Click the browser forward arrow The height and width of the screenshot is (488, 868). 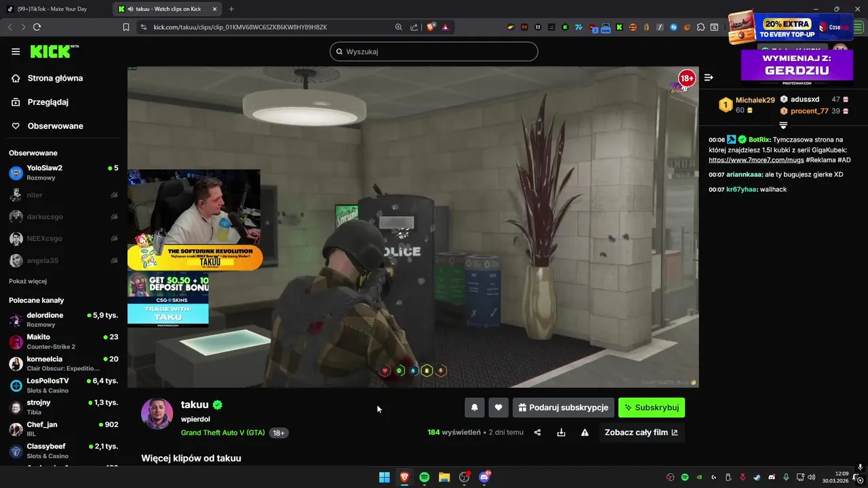[23, 27]
